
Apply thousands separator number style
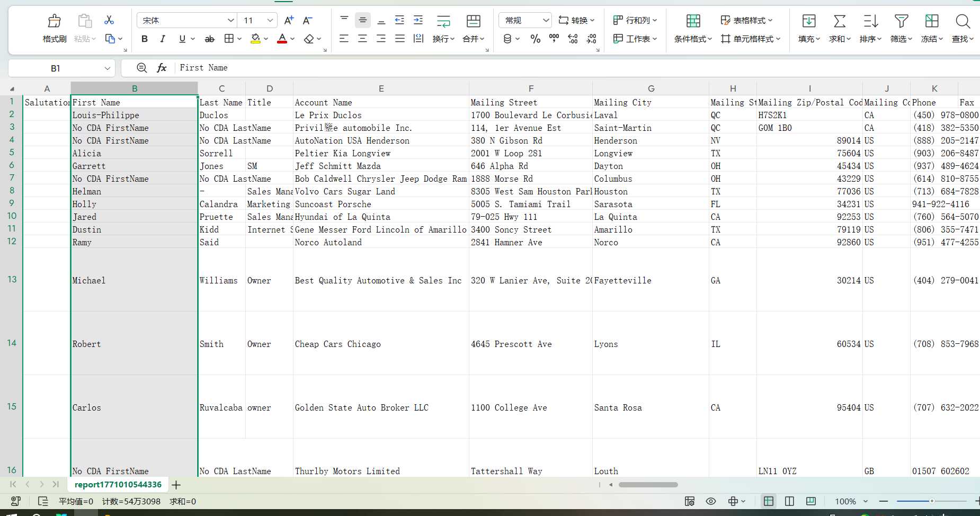[x=554, y=39]
